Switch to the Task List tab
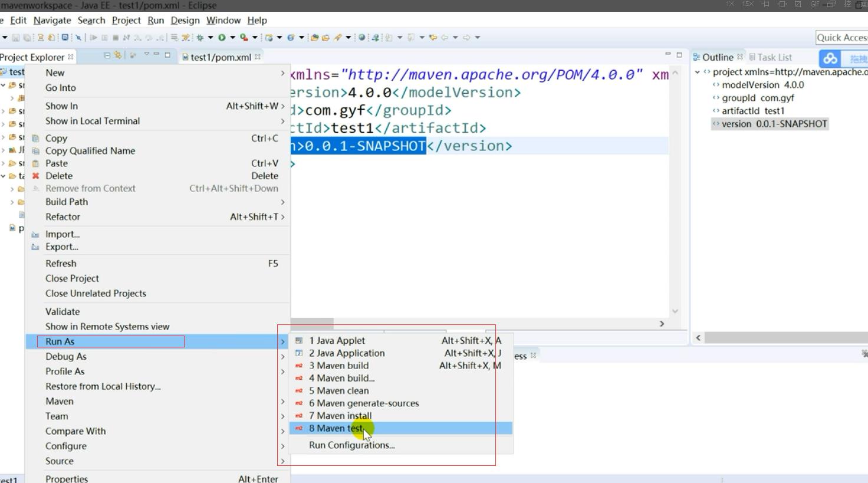The width and height of the screenshot is (868, 483). (770, 57)
